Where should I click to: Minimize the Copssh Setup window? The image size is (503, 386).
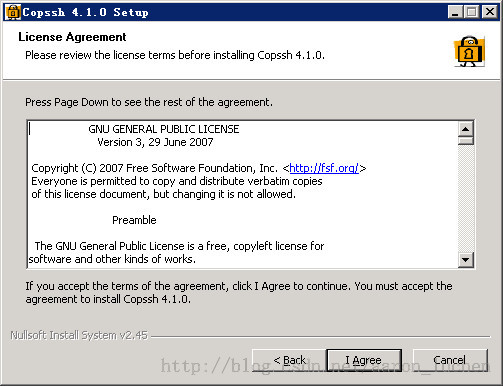[x=455, y=12]
